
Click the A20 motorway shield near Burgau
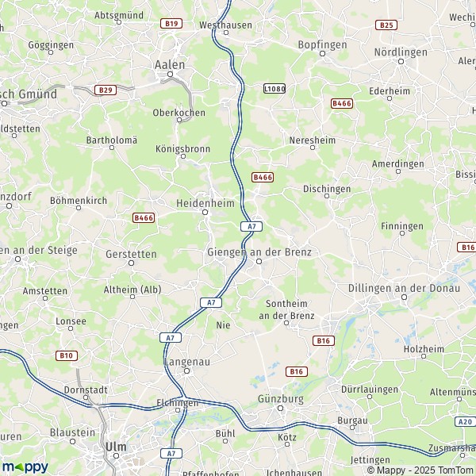coord(465,421)
